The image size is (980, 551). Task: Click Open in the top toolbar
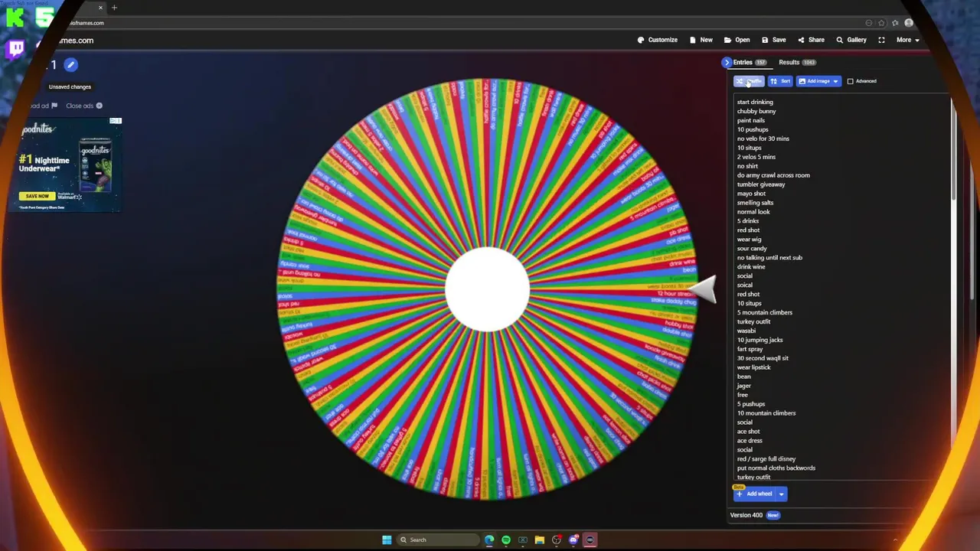[737, 40]
